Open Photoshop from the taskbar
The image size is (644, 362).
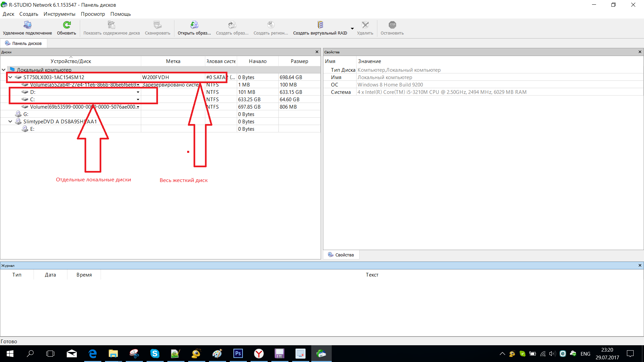coord(238,354)
